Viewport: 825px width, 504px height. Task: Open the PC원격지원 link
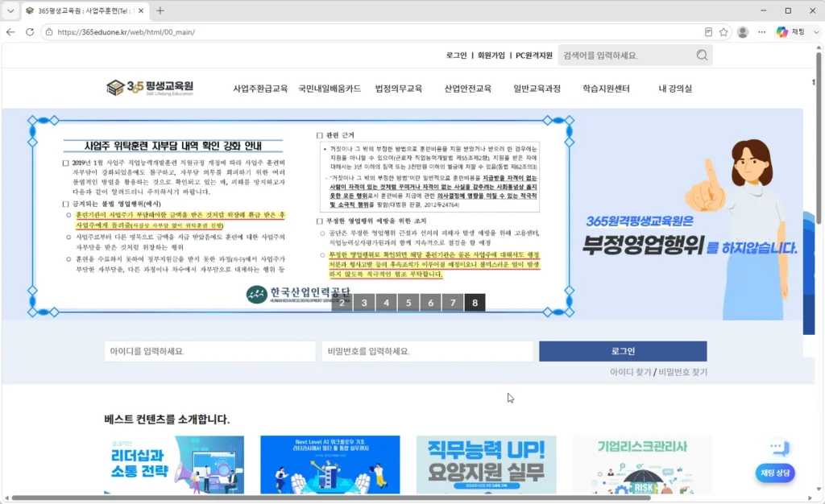click(x=534, y=56)
